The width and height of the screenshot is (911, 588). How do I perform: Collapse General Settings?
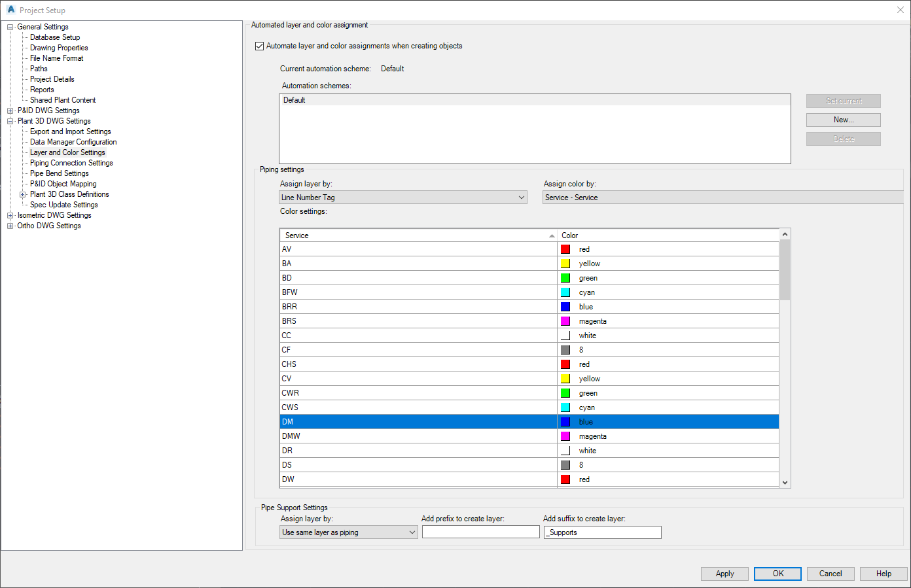(10, 26)
